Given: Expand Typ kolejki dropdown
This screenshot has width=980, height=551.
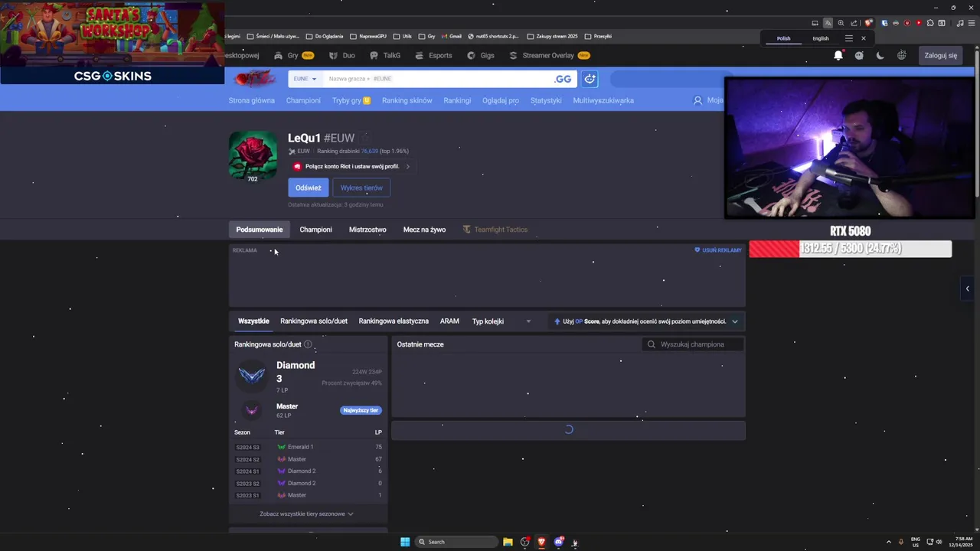Looking at the screenshot, I should (x=501, y=321).
